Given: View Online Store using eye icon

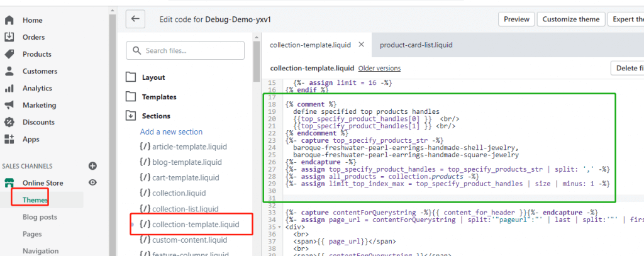Looking at the screenshot, I should pyautogui.click(x=92, y=183).
